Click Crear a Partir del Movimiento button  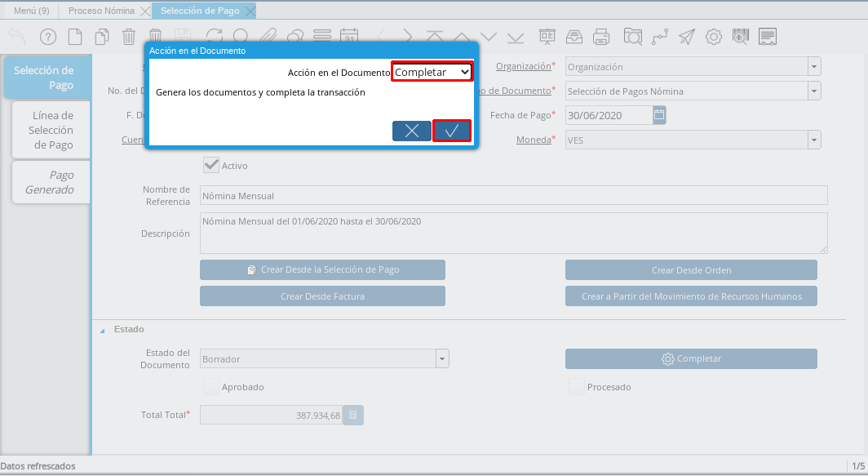click(691, 296)
